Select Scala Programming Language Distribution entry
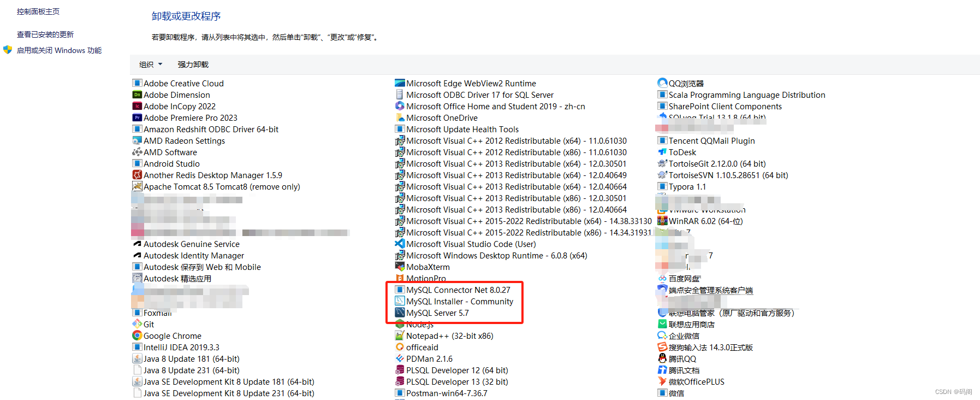This screenshot has height=400, width=980. [741, 95]
